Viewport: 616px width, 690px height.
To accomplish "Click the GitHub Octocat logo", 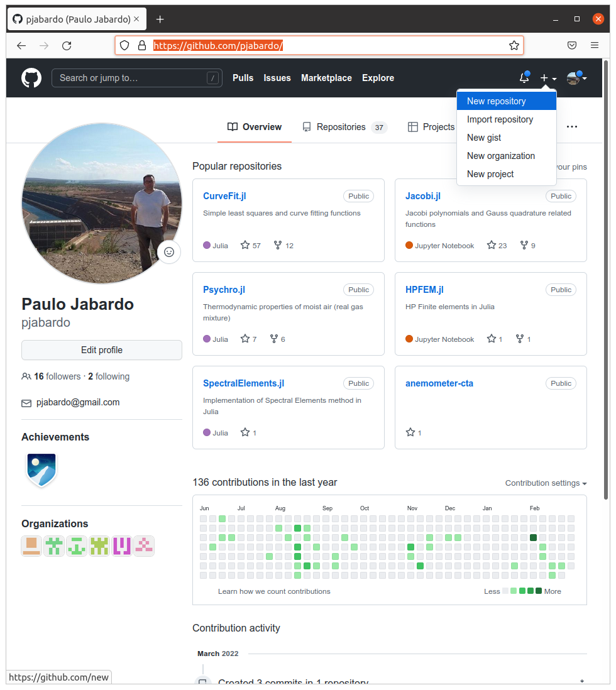I will pos(31,78).
